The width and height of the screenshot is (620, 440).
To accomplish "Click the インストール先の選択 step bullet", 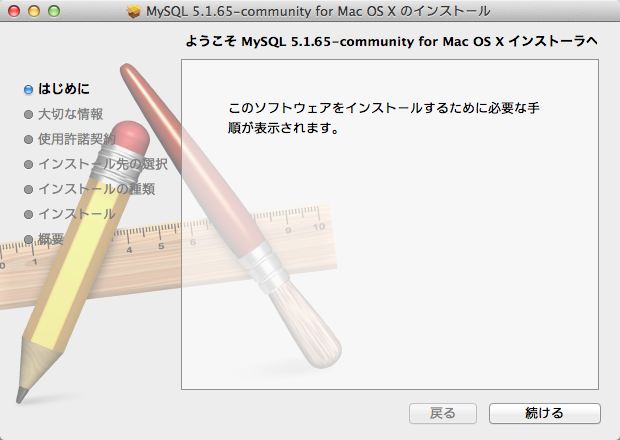I will (28, 164).
